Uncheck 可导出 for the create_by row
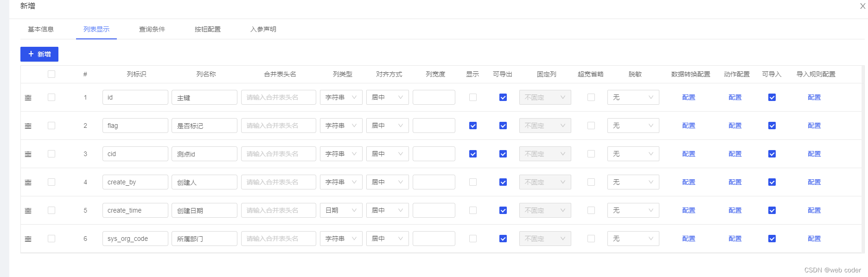Viewport: 868px width, 277px height. coord(503,182)
